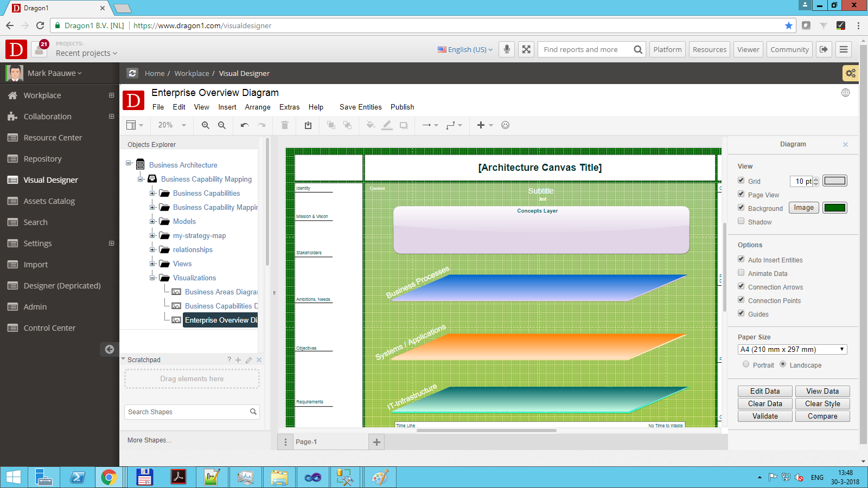Open the Arrange menu
Image resolution: width=868 pixels, height=488 pixels.
tap(258, 107)
